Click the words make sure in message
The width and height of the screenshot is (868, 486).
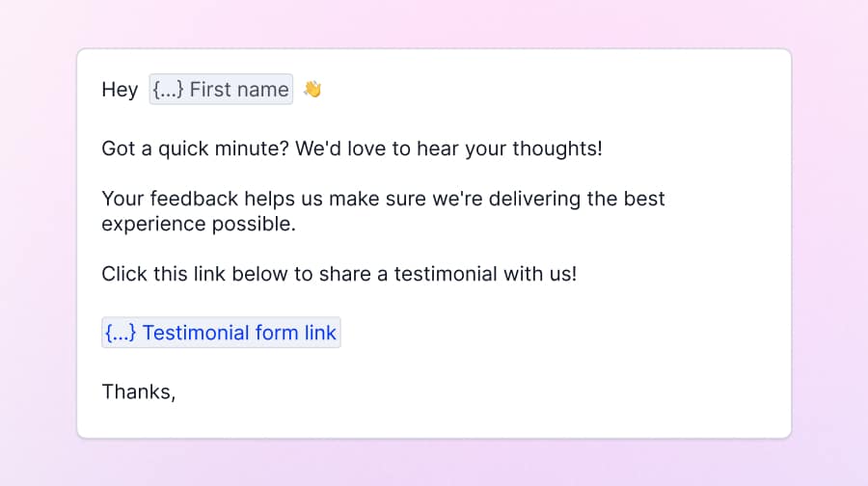[377, 199]
